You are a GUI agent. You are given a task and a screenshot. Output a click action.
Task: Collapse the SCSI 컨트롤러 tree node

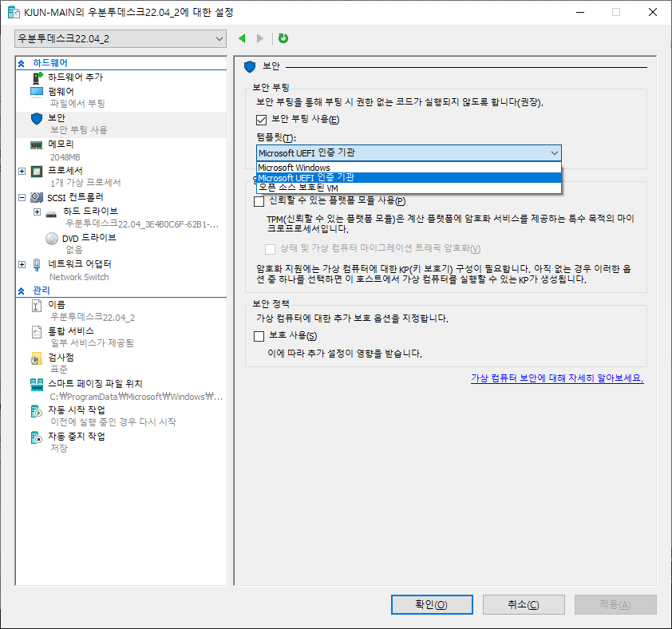click(22, 198)
